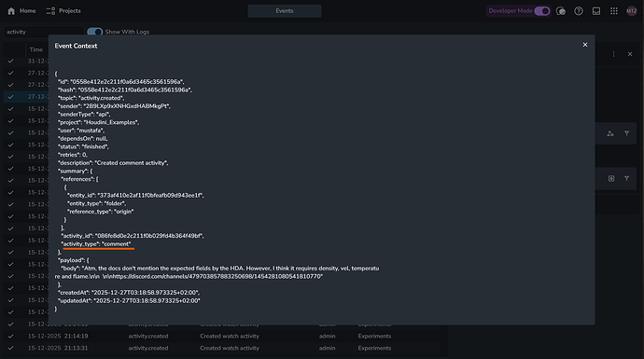
Task: Click the "topic": "activity.created" line
Action: click(91, 98)
